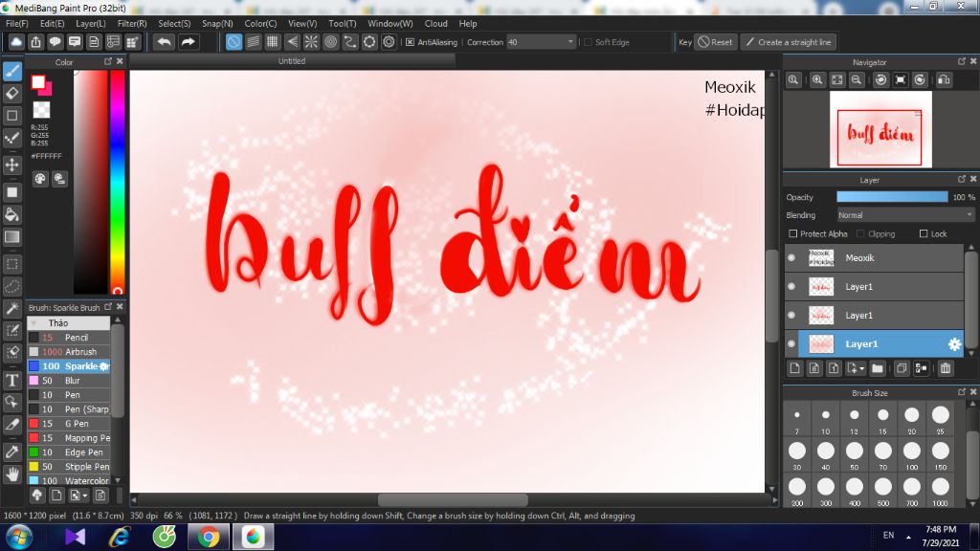Click zoom out icon in Navigator
Viewport: 980px width, 551px height.
857,80
